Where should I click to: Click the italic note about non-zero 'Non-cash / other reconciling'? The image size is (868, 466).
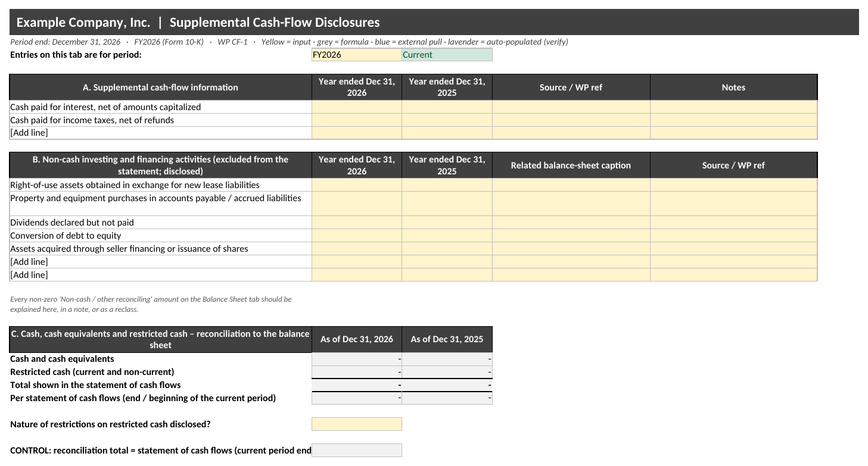pyautogui.click(x=151, y=304)
